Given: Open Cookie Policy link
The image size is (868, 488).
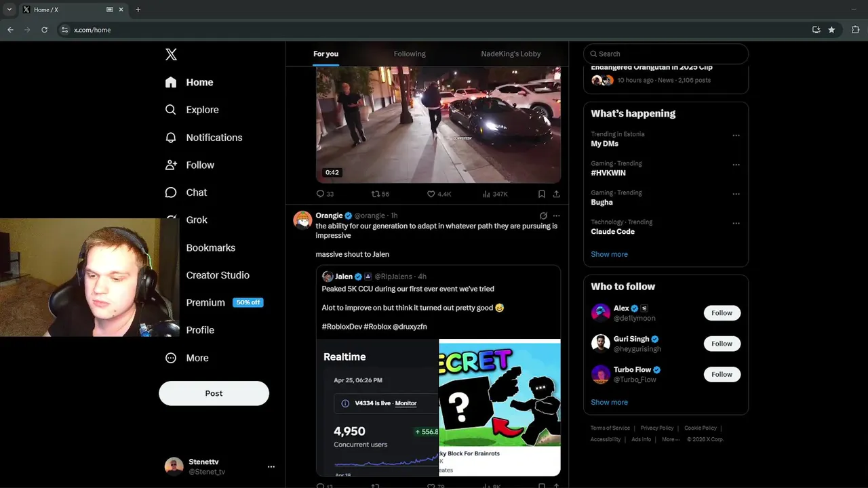Looking at the screenshot, I should [x=701, y=428].
